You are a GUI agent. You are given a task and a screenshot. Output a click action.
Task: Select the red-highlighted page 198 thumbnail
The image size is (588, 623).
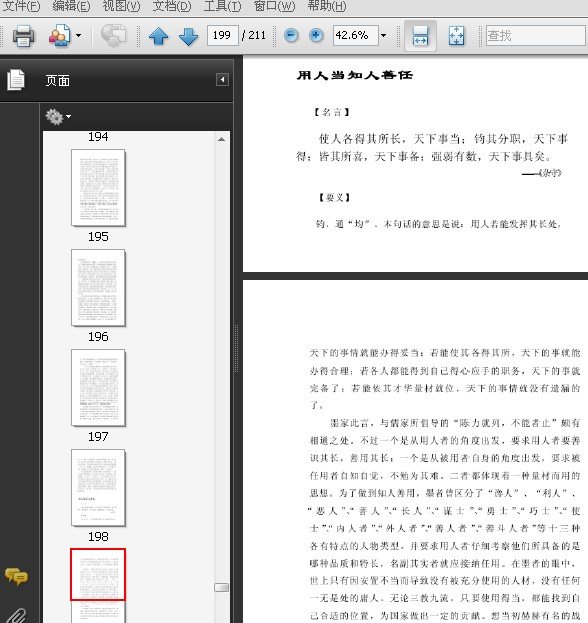click(98, 575)
